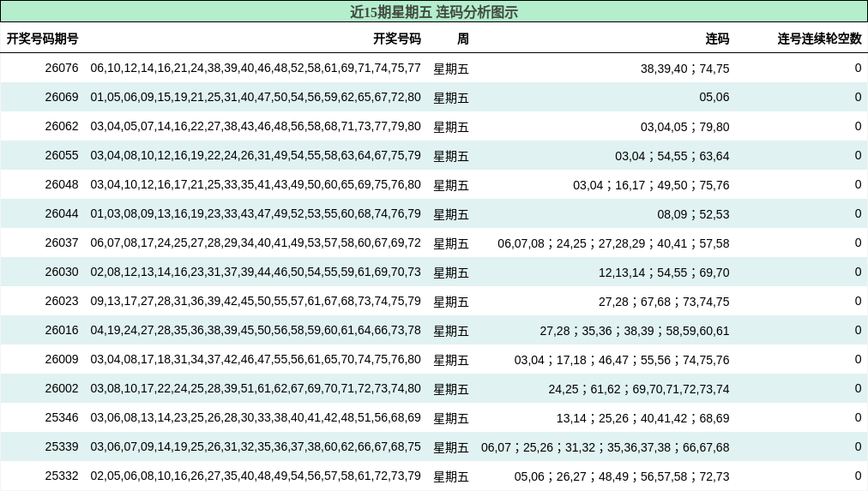Click the 开奖号码 column header

tap(397, 39)
